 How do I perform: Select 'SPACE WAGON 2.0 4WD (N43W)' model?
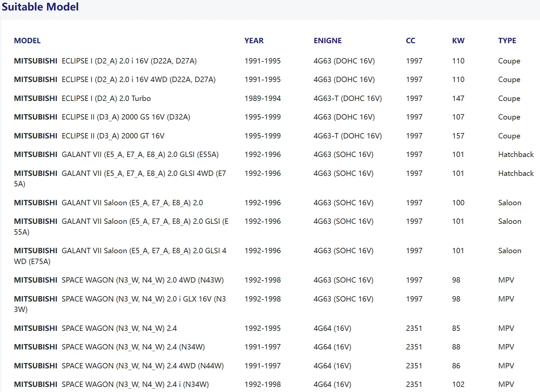pyautogui.click(x=119, y=280)
